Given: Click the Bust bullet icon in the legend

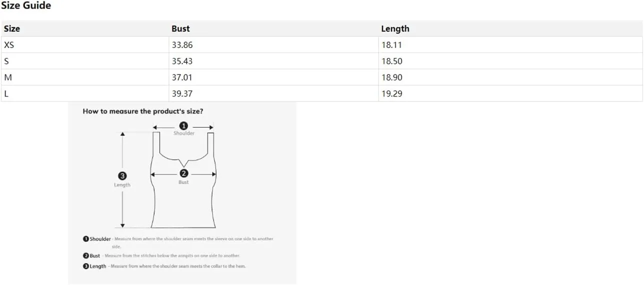Looking at the screenshot, I should [x=86, y=255].
